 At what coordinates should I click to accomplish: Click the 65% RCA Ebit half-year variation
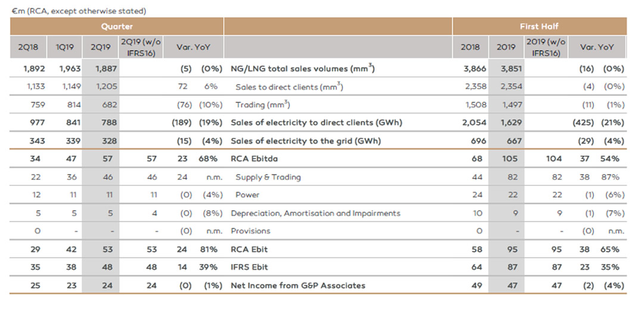point(610,249)
